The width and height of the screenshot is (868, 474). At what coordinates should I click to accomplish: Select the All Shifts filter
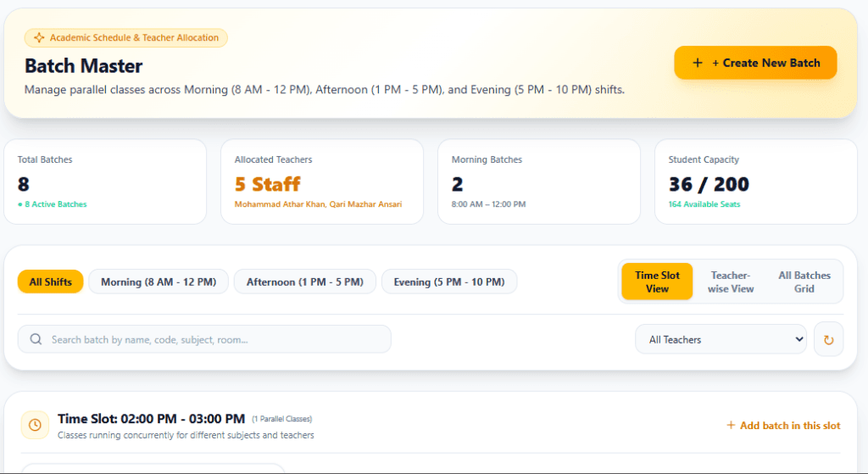[50, 282]
